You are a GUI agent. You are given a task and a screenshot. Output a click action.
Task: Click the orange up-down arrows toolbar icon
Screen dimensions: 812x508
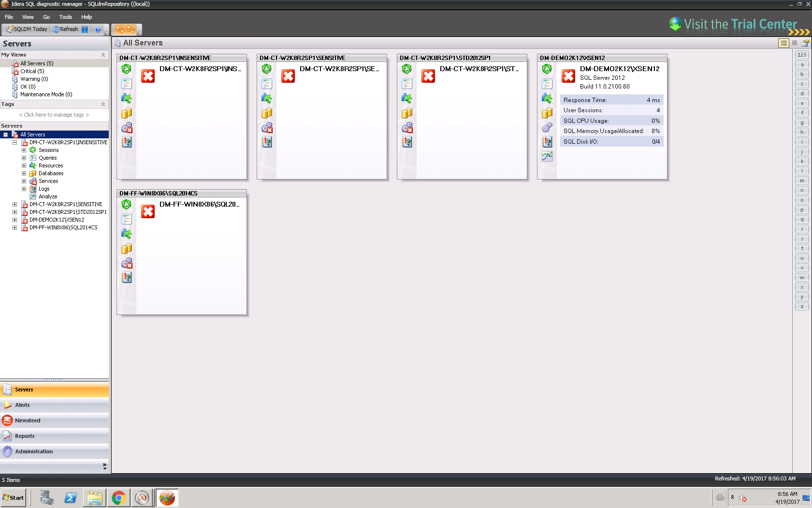[x=131, y=30]
